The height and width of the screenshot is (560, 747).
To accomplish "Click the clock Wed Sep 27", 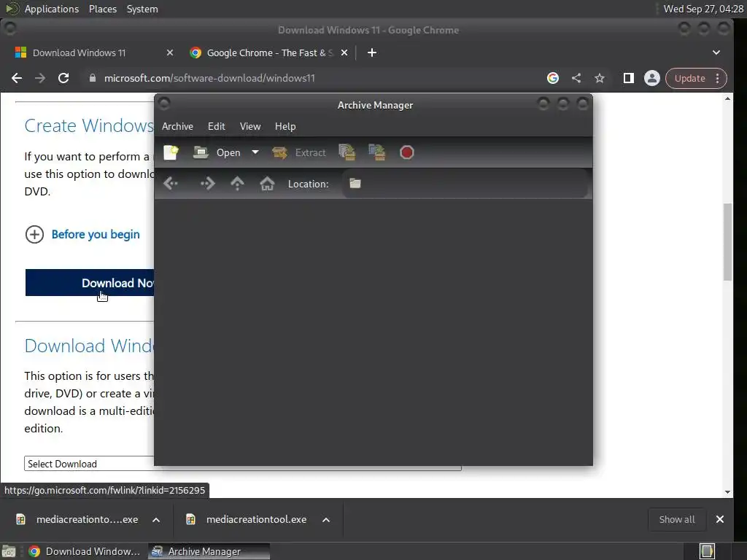I will click(x=703, y=9).
